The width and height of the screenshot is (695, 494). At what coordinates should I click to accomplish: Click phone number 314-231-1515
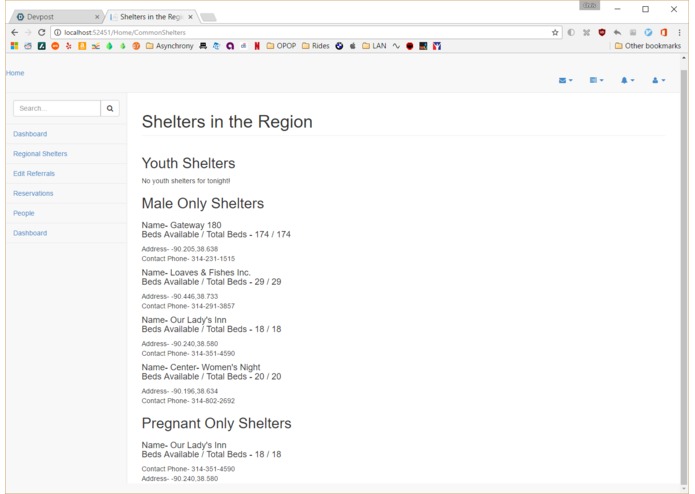click(213, 259)
